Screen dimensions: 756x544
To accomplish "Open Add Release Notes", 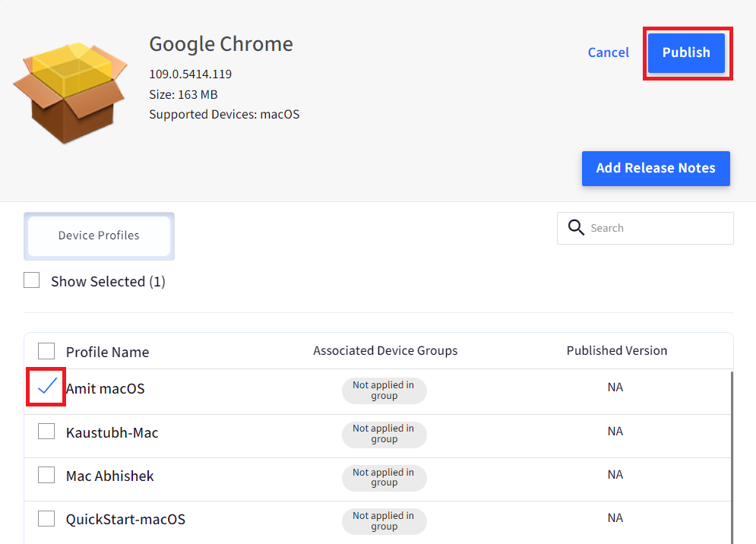I will point(655,169).
